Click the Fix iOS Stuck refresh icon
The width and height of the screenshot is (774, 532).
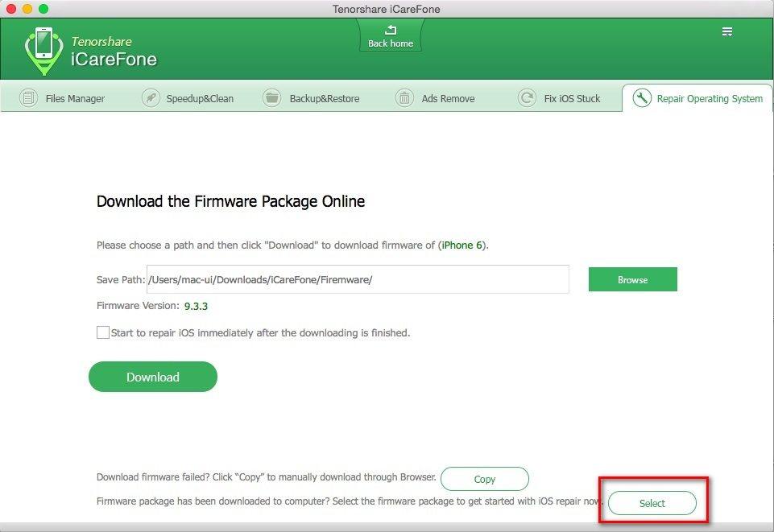527,97
